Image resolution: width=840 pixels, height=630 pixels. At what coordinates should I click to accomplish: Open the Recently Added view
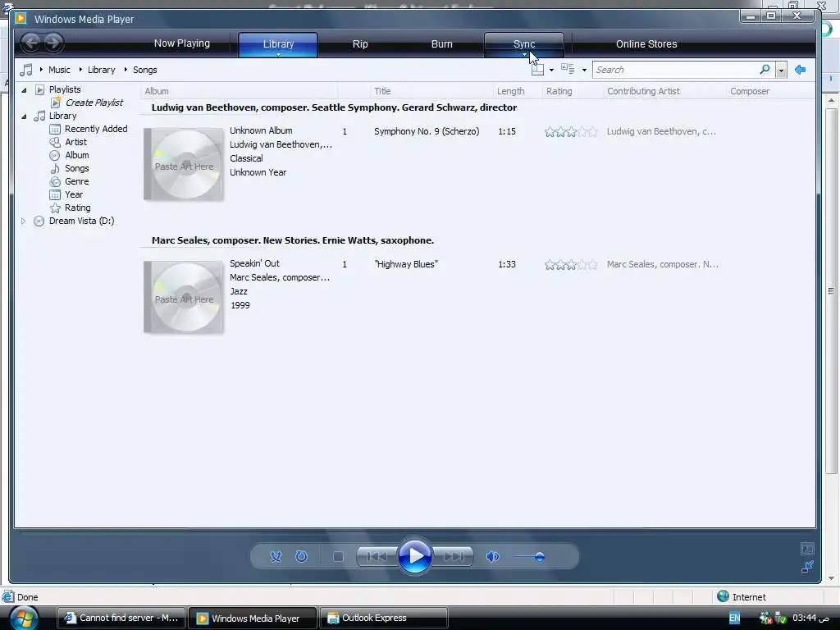pyautogui.click(x=96, y=129)
